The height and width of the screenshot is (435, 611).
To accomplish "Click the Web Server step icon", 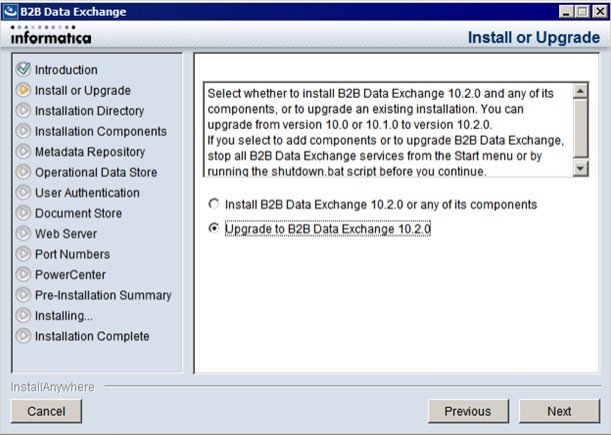I will point(23,233).
